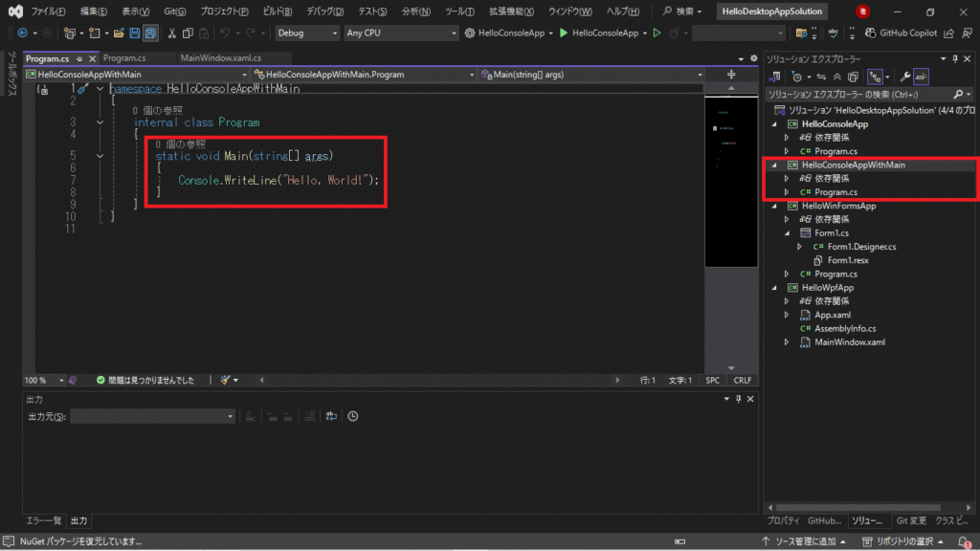Toggle word wrap in output panel
980x551 pixels.
(332, 416)
